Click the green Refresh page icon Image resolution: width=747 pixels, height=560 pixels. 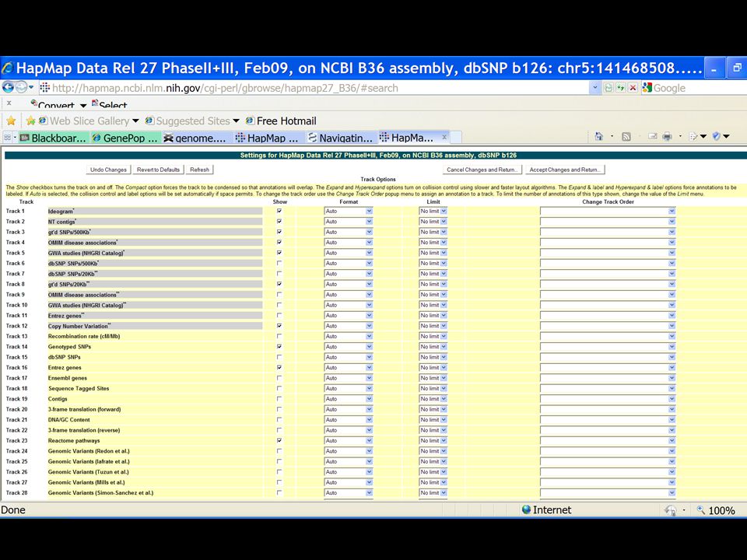click(x=620, y=88)
